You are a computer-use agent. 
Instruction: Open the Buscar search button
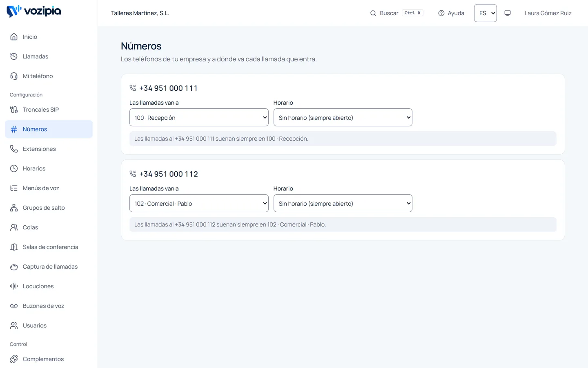point(396,13)
